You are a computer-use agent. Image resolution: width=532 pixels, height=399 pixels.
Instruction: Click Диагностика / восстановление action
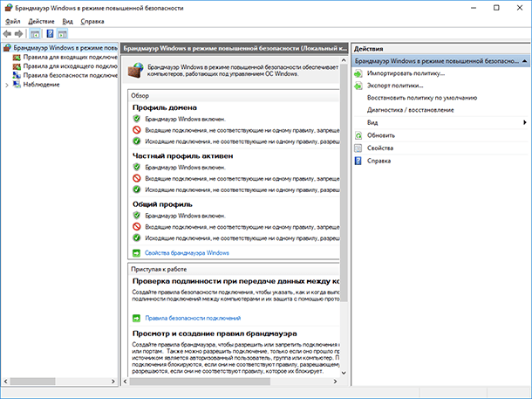pos(410,110)
